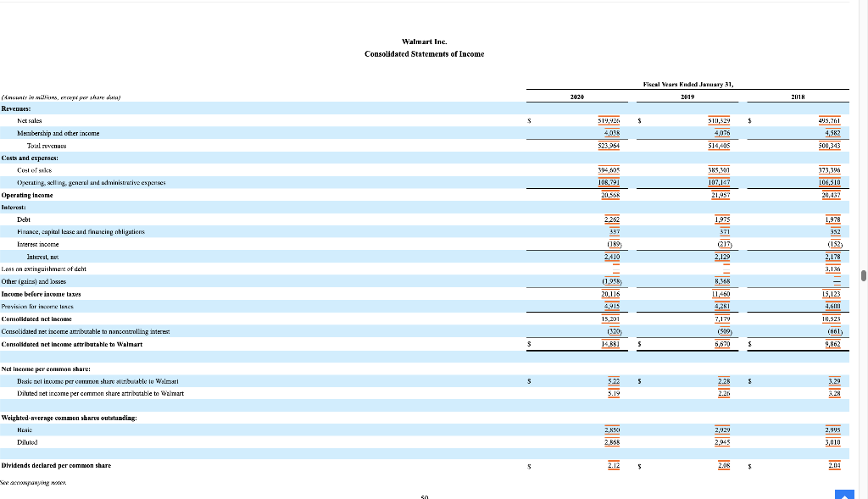This screenshot has height=499, width=868.
Task: Click 2020 basic net income per share 5.22
Action: [614, 381]
